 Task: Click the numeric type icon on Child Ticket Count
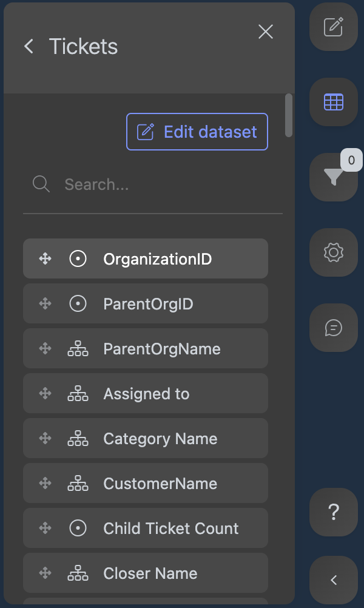click(78, 528)
